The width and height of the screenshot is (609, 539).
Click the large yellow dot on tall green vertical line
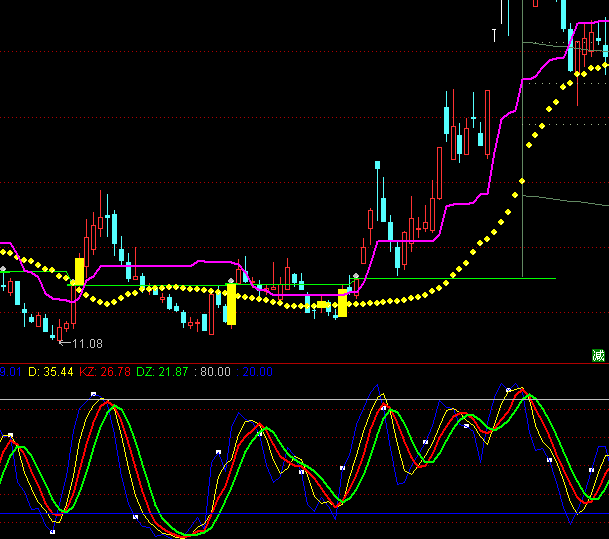pyautogui.click(x=521, y=181)
